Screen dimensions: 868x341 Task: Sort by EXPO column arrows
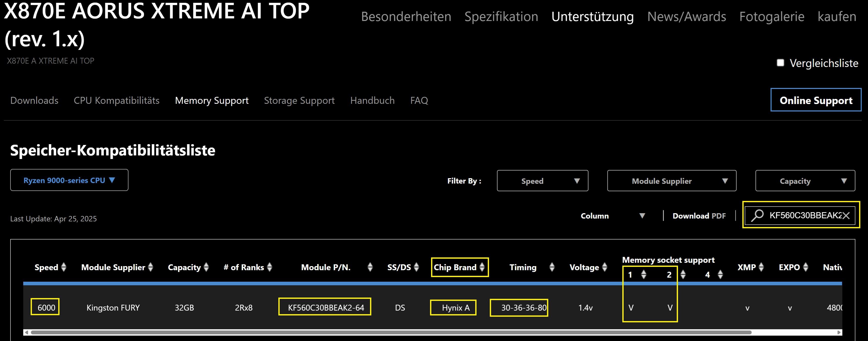coord(805,267)
